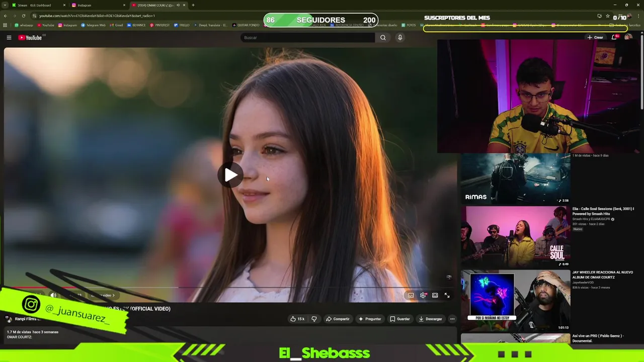This screenshot has width=644, height=362.
Task: Open the whatsapp bookmark
Action: coord(24,25)
